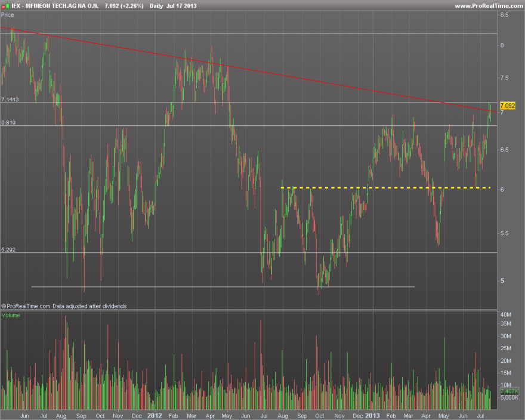Select the yellow 7.092 current price tag
525x420 pixels.
[x=507, y=106]
